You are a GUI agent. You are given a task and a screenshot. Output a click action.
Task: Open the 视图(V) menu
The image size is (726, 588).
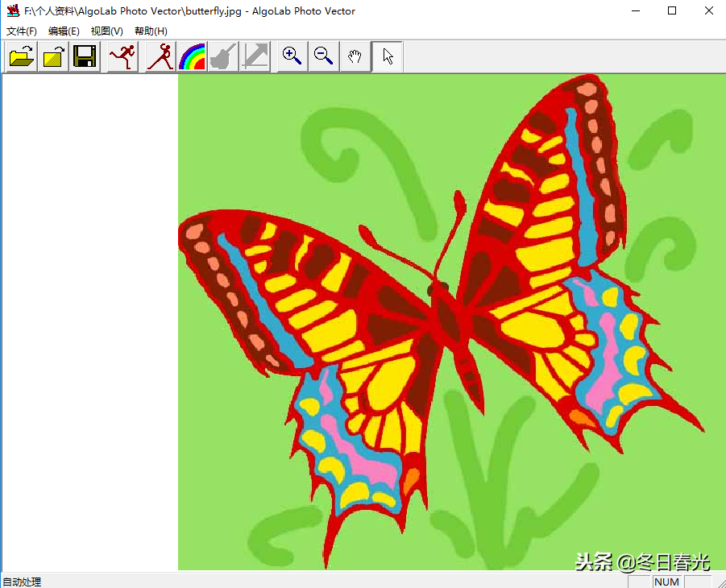click(x=107, y=31)
